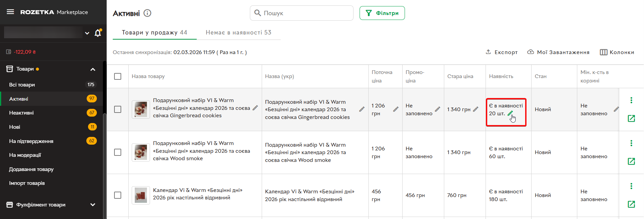Edit the current price 1 206 грн pencil in first row
This screenshot has height=219, width=644.
[x=395, y=109]
